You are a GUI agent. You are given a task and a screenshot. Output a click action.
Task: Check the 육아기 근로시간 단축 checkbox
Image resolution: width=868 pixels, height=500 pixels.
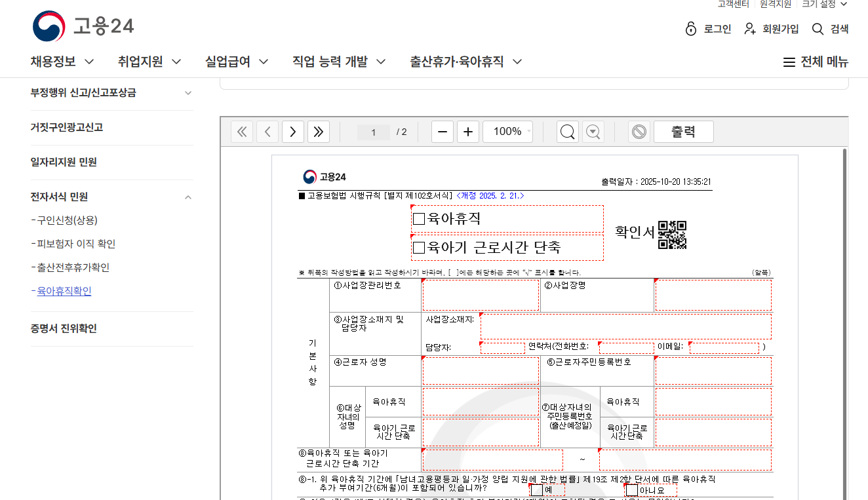[419, 248]
